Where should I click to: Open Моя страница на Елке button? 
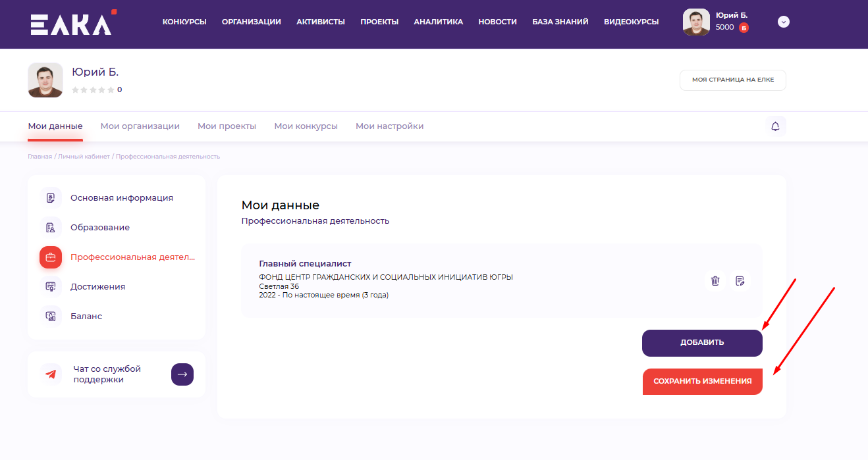732,80
